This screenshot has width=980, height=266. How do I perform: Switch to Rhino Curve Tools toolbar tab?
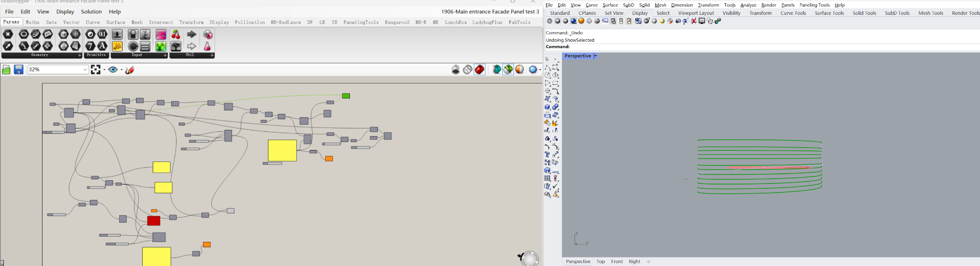[x=793, y=13]
